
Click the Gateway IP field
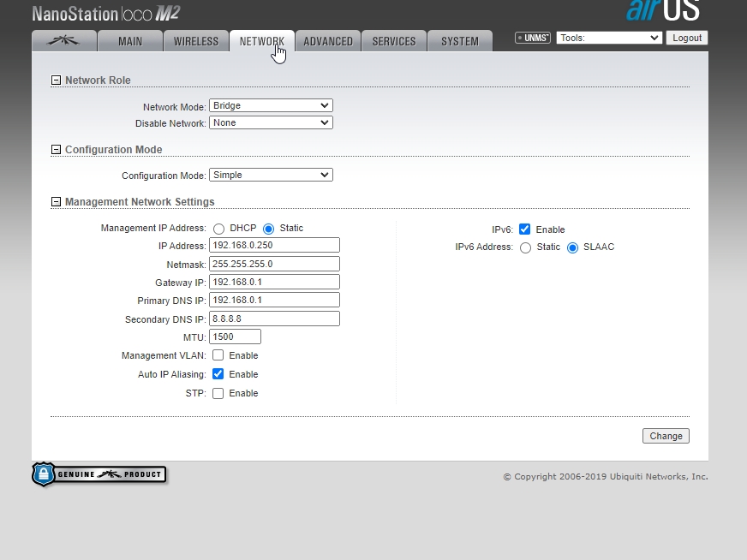pyautogui.click(x=274, y=282)
